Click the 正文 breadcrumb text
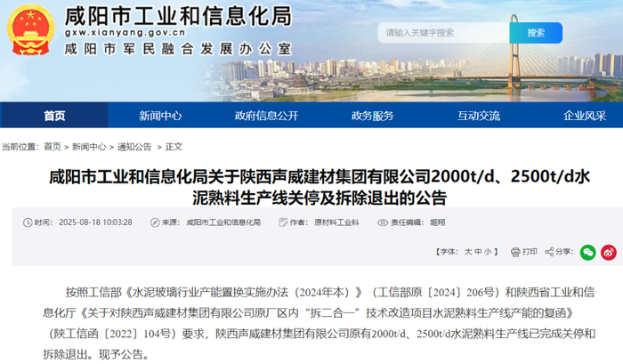 pyautogui.click(x=174, y=147)
